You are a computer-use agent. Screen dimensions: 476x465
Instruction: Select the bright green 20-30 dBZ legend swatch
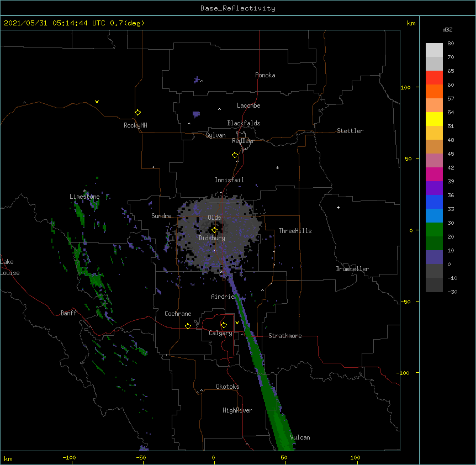tap(434, 230)
